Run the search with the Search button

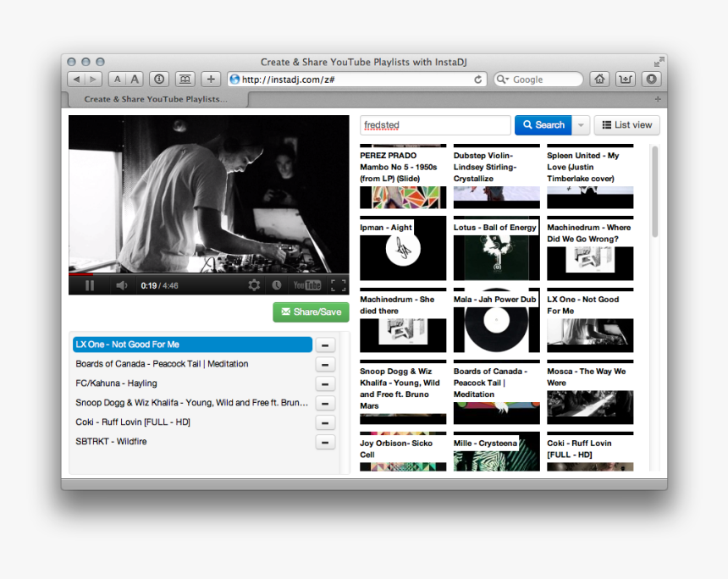coord(543,124)
